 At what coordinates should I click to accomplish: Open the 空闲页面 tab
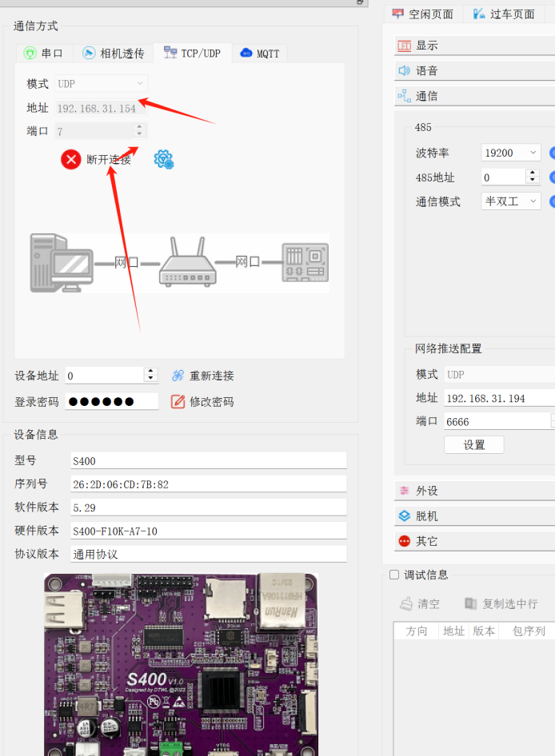pyautogui.click(x=423, y=14)
